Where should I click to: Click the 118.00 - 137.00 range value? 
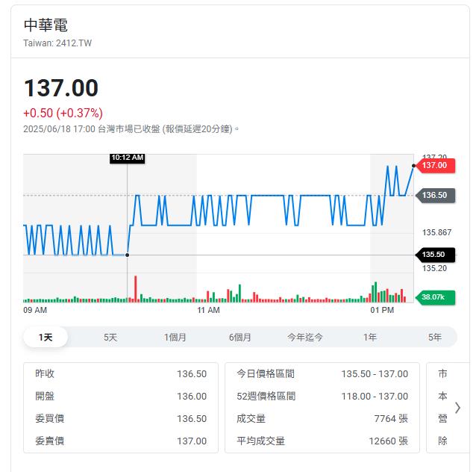click(x=375, y=397)
